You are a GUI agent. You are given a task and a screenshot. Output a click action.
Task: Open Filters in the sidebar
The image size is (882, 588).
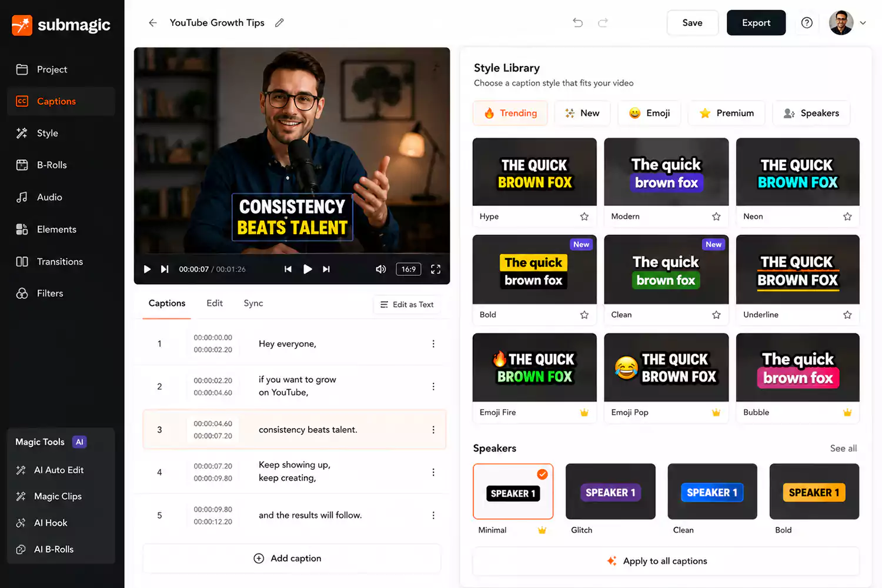61,293
